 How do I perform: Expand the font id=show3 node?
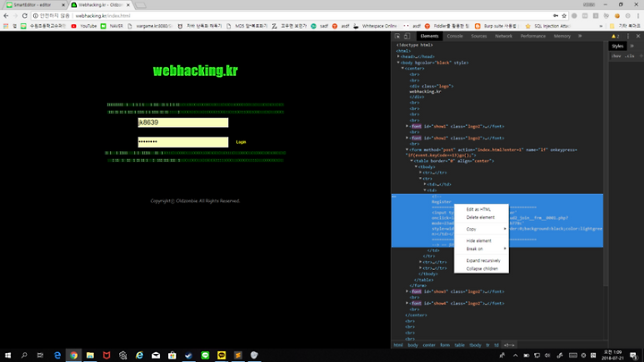[x=407, y=291]
